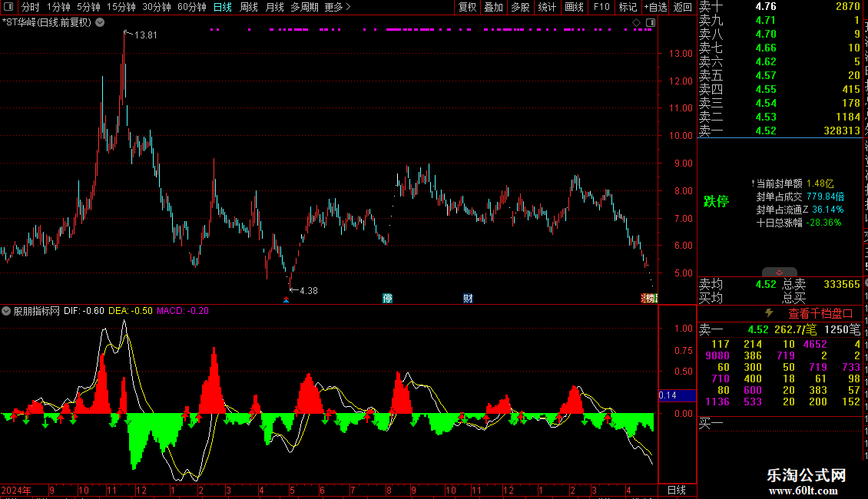Click the 买一 row label

pyautogui.click(x=711, y=425)
